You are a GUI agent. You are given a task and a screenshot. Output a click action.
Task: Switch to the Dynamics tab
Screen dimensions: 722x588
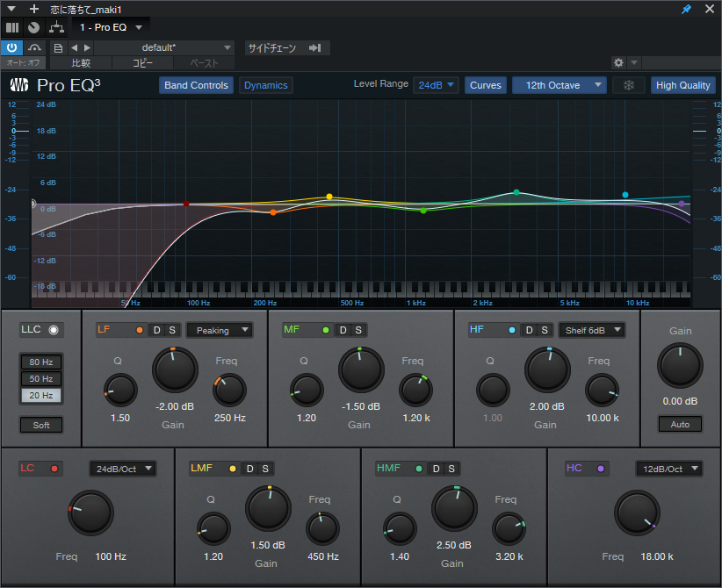pyautogui.click(x=265, y=85)
